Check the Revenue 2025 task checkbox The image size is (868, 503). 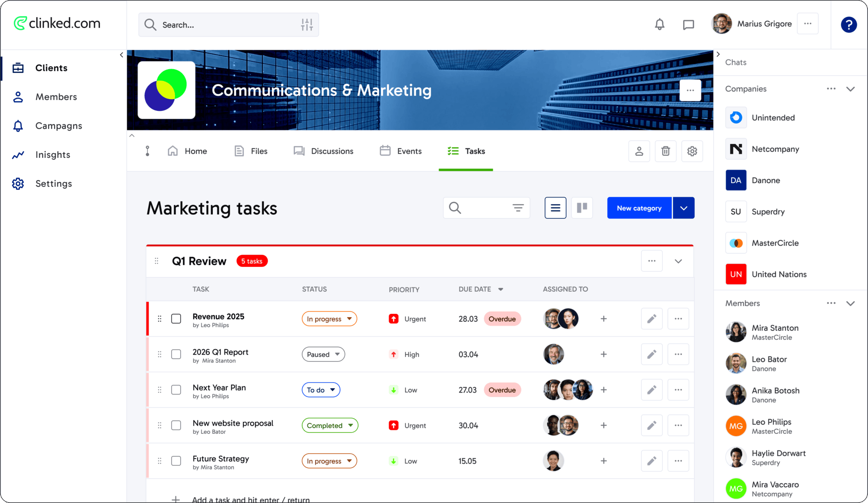176,319
